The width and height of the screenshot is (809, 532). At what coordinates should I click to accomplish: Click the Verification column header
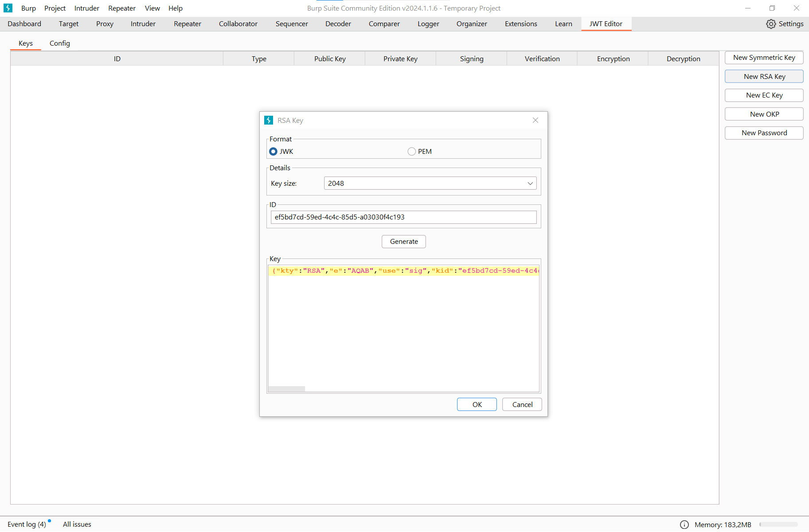tap(542, 59)
